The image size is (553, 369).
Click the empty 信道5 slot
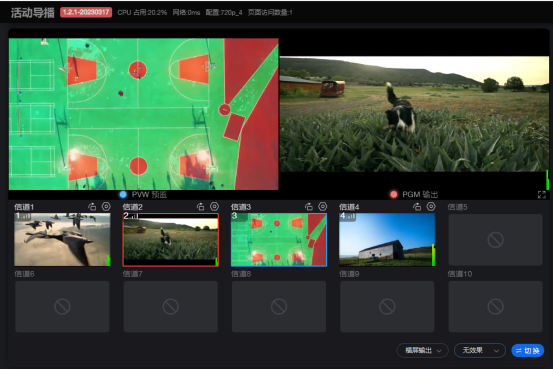point(495,240)
